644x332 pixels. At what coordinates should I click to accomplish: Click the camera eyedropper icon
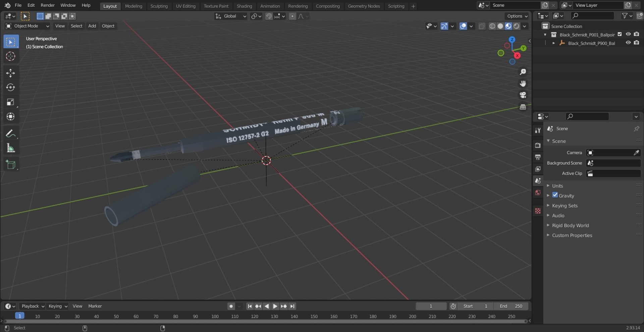pos(636,153)
